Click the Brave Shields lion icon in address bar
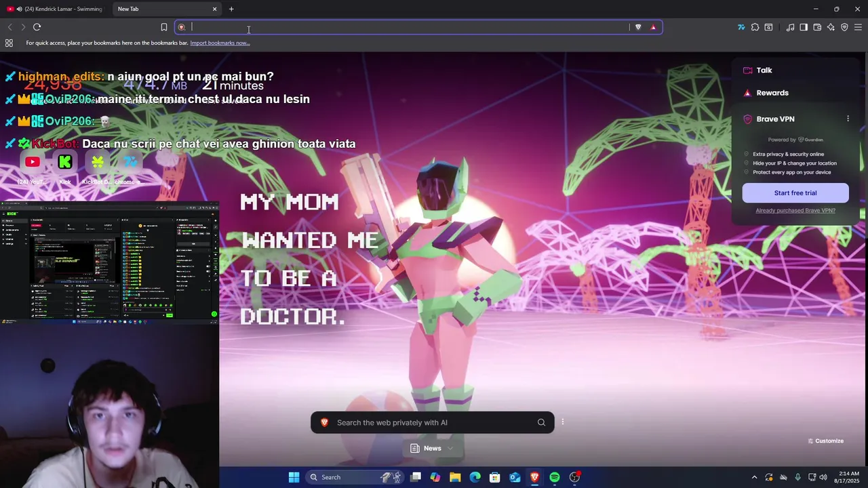Image resolution: width=868 pixels, height=488 pixels. [638, 27]
